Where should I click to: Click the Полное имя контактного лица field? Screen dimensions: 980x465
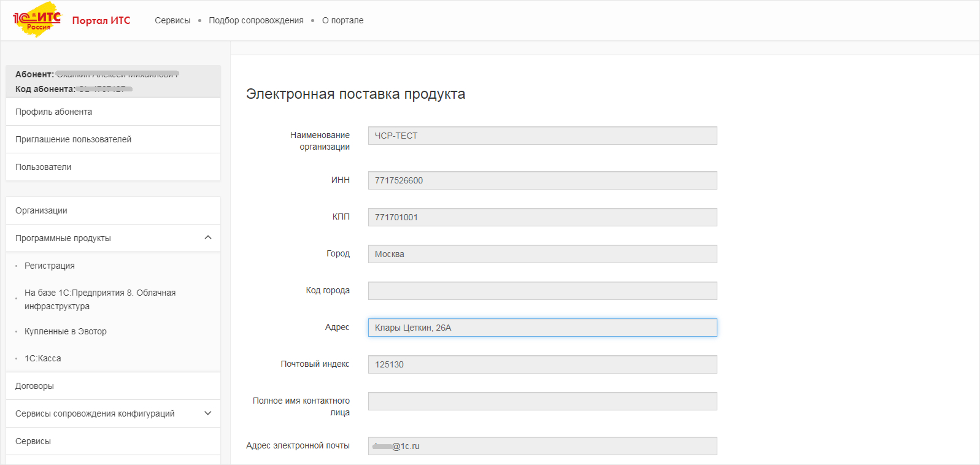542,401
